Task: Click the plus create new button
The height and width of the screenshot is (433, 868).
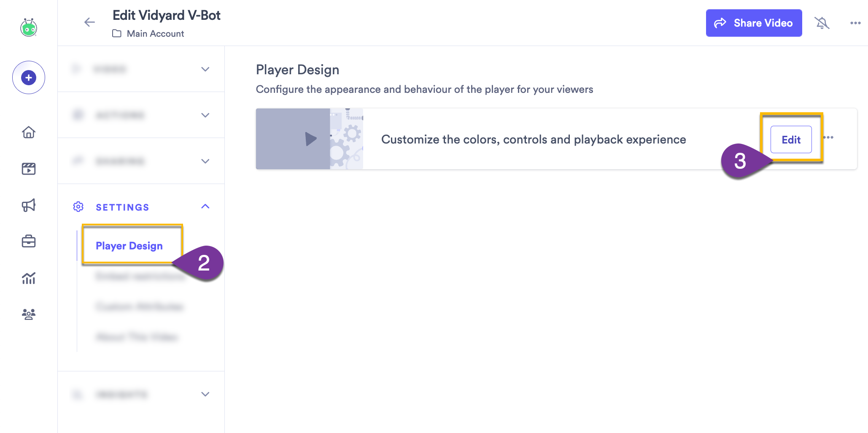Action: [29, 78]
